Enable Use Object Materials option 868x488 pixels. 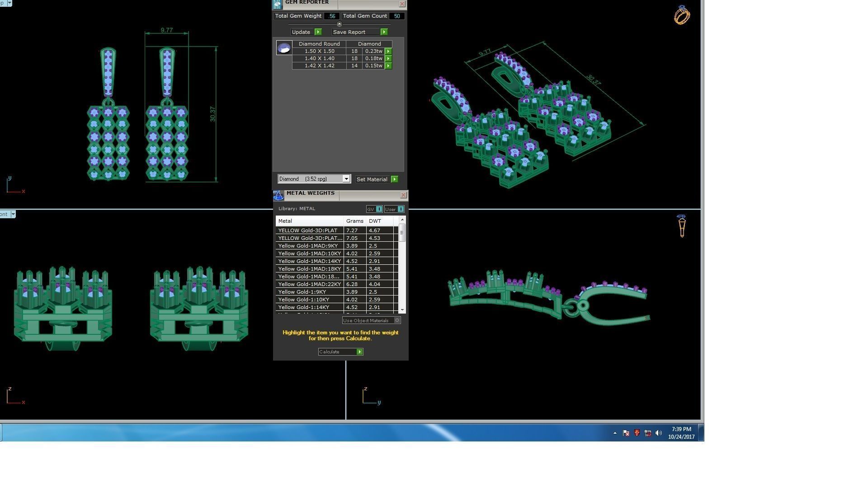pyautogui.click(x=397, y=320)
